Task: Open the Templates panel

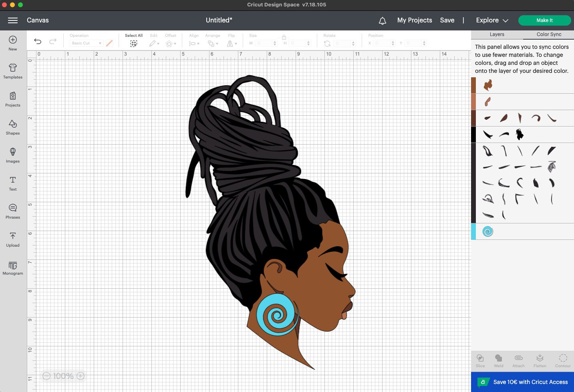Action: click(x=12, y=71)
